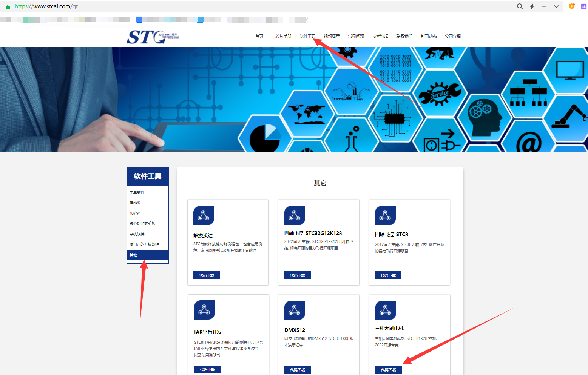Screen dimensions: 588x375
Task: Open the 技术论坛 navigation item
Action: [380, 36]
